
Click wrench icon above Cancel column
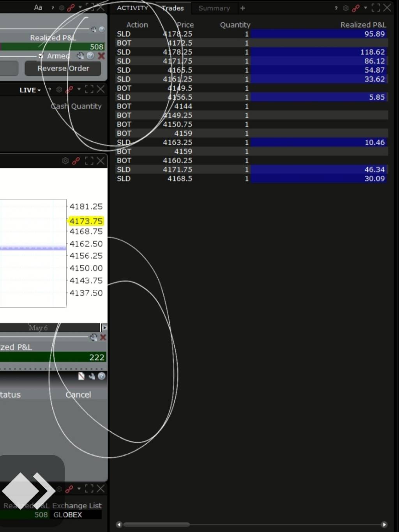[x=92, y=376]
